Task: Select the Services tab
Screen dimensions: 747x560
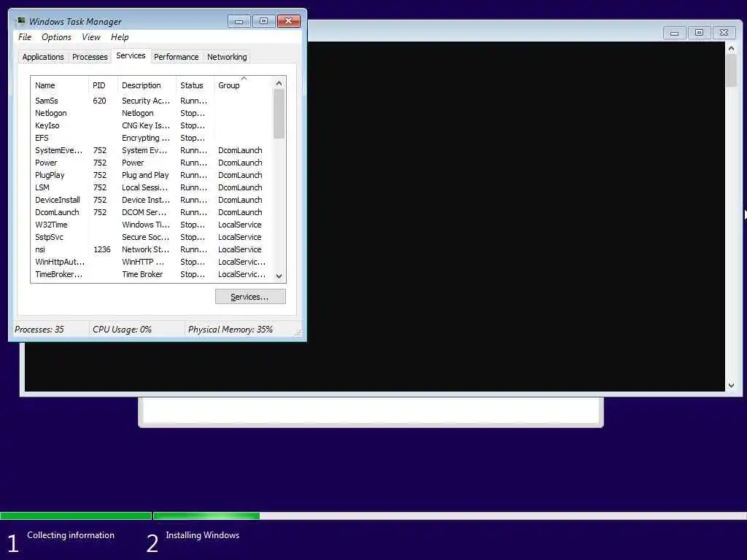Action: [x=131, y=55]
